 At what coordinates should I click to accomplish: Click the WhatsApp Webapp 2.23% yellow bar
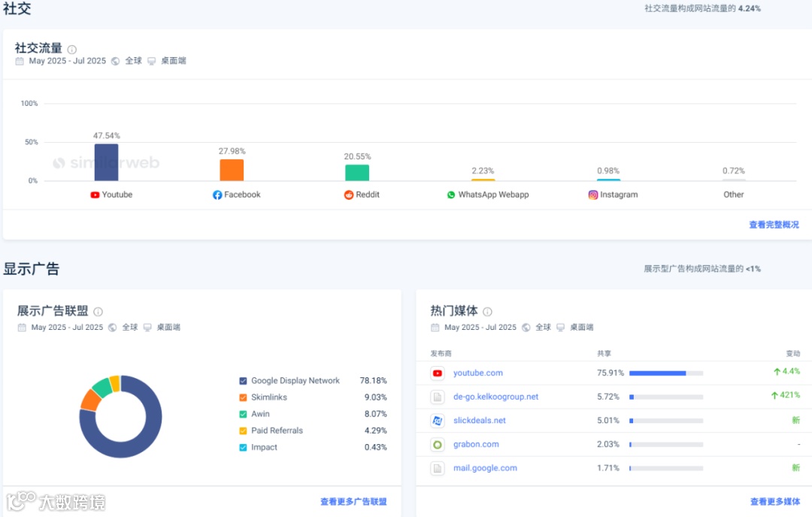[x=483, y=180]
